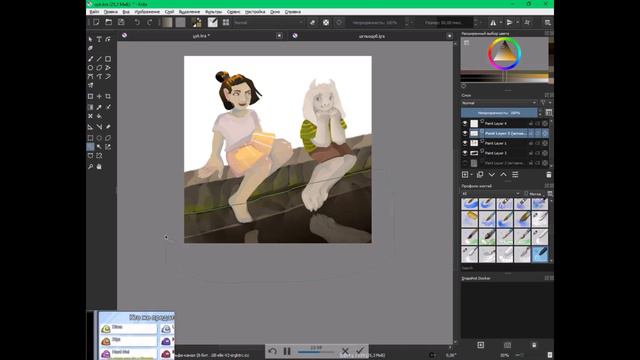640x360 pixels.
Task: Toggle vertical mirror mode
Action: pos(509,22)
